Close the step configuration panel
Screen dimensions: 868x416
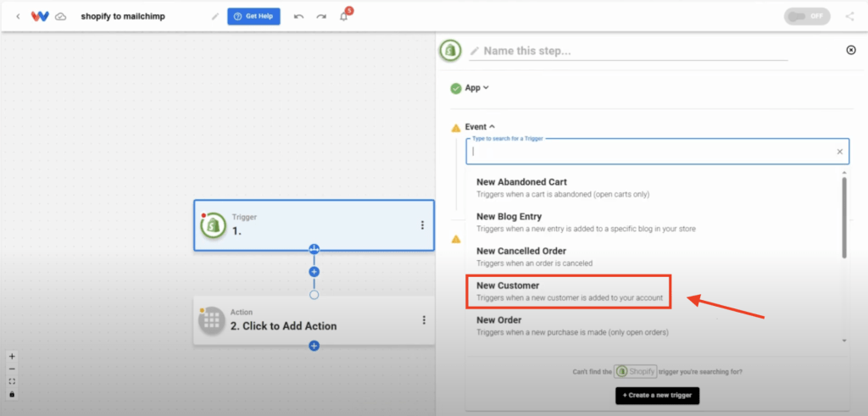(851, 50)
